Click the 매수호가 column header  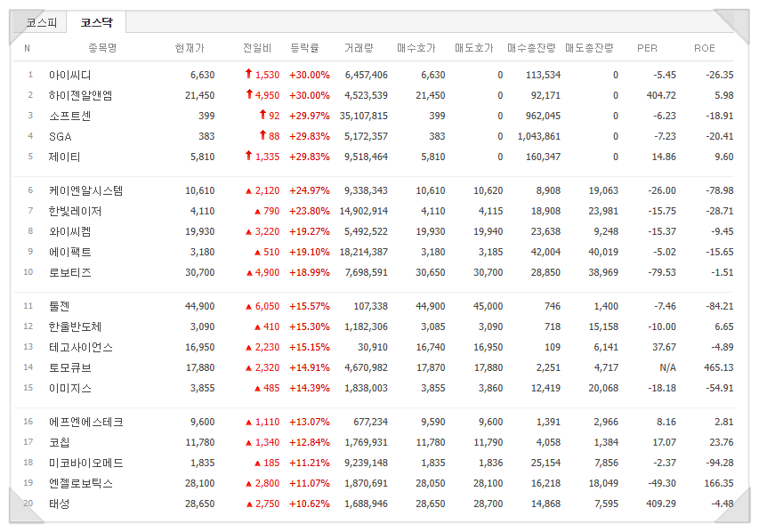[416, 48]
